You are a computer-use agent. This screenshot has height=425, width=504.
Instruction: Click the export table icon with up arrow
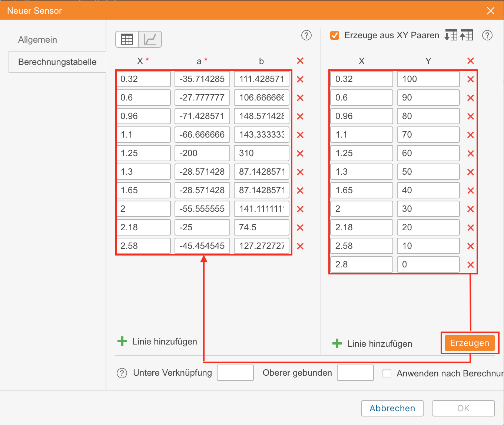467,35
